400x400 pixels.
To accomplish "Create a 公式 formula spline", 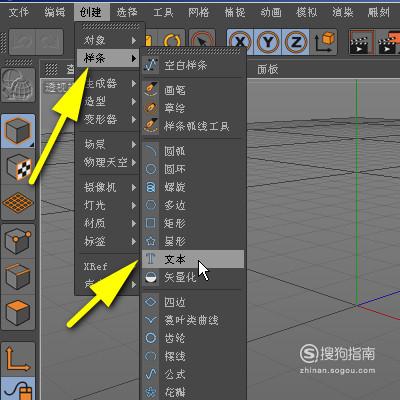I will coord(193,374).
